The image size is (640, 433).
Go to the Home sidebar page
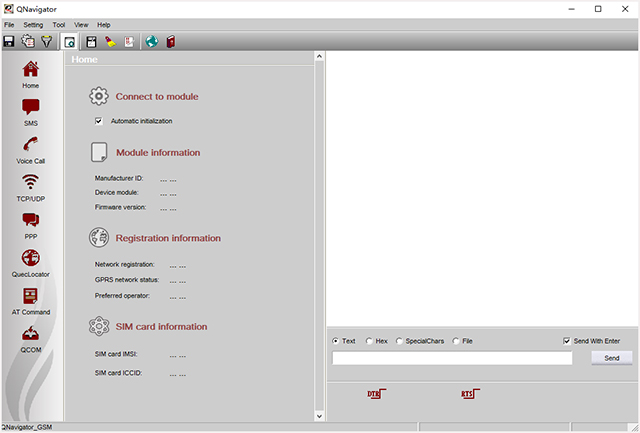point(31,74)
